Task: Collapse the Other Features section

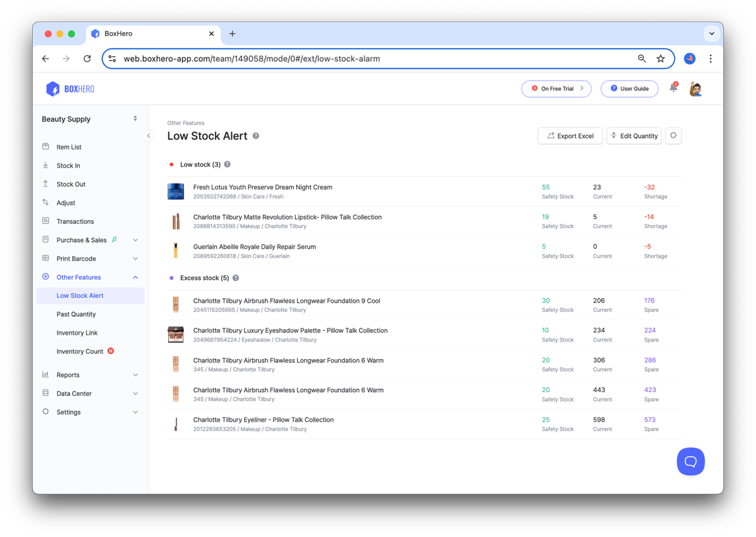Action: [77, 277]
